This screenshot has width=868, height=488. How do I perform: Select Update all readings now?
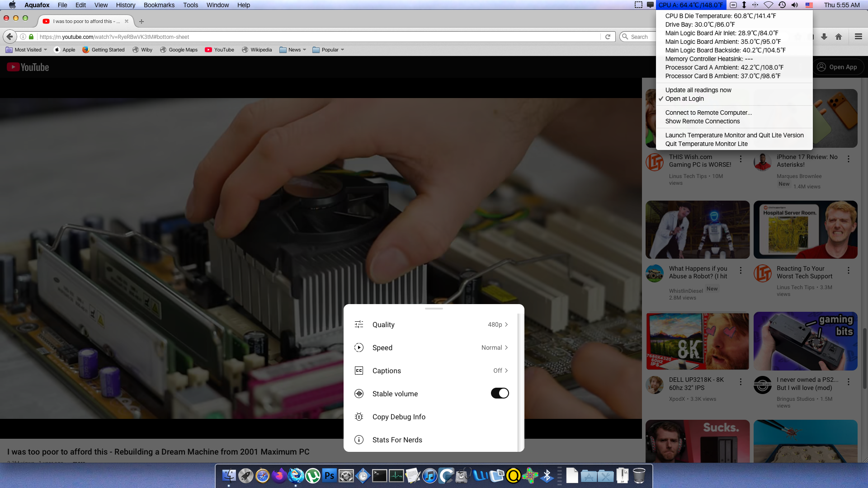(698, 90)
